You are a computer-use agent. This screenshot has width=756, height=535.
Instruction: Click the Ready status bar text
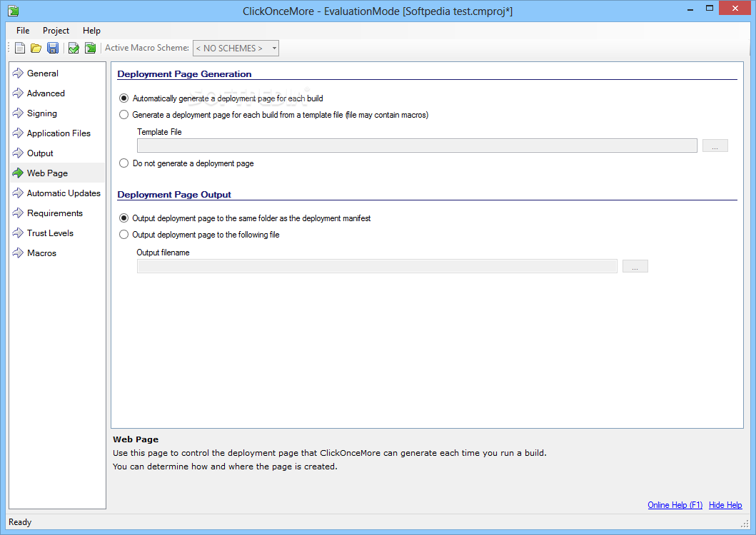20,522
